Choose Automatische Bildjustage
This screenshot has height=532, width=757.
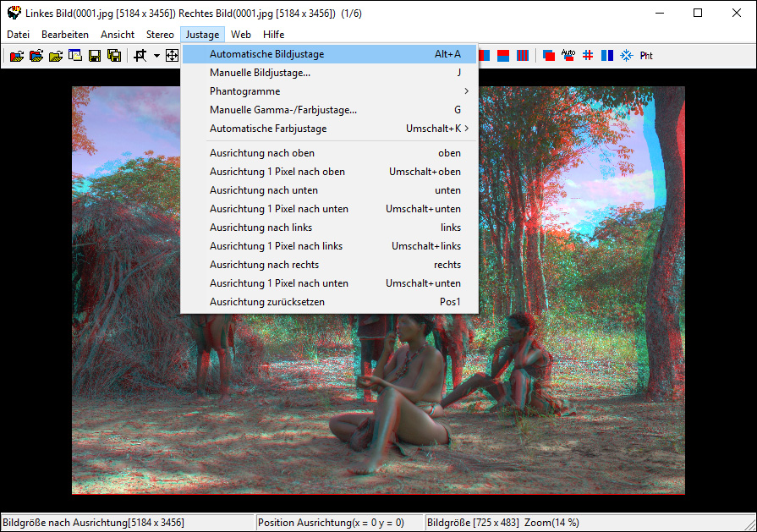click(329, 54)
